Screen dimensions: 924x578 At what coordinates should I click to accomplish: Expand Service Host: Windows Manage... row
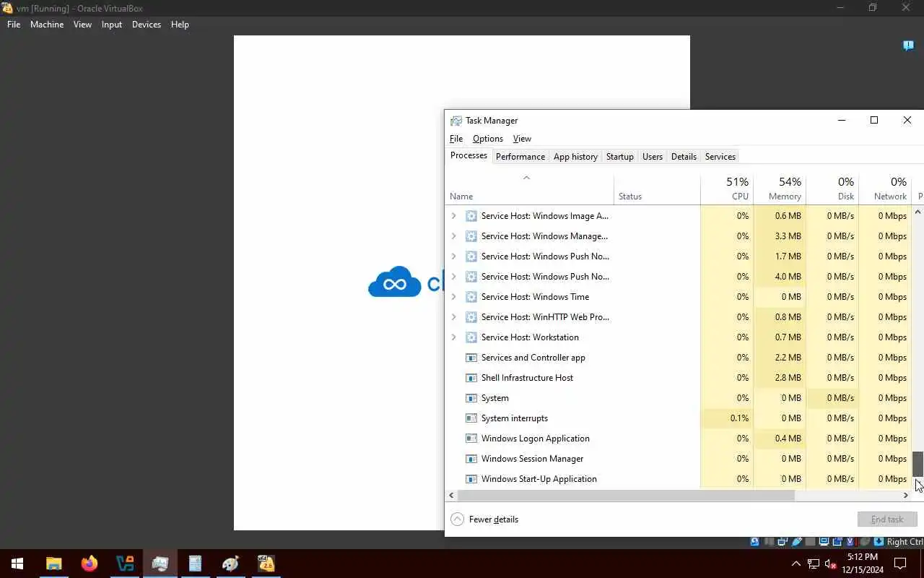pyautogui.click(x=453, y=236)
